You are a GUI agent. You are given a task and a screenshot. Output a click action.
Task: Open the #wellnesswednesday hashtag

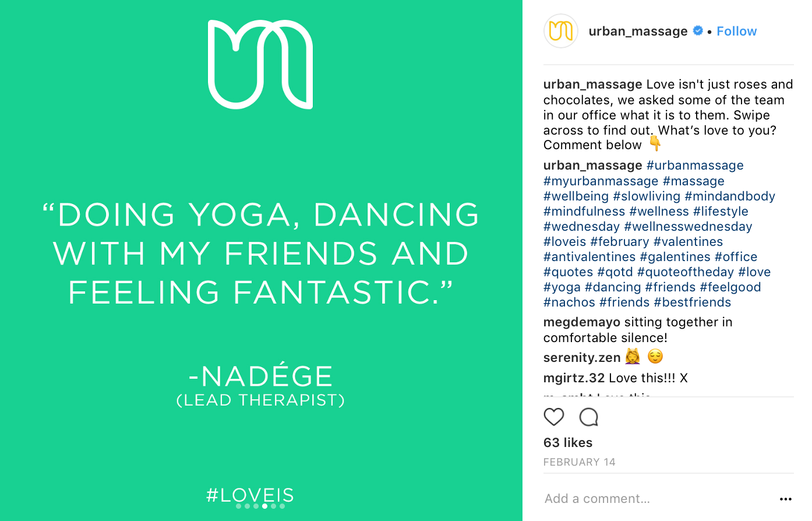tap(688, 227)
